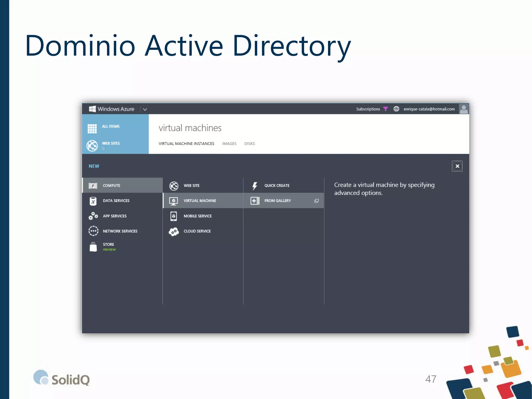Click the globe language icon
Image resolution: width=532 pixels, height=399 pixels.
point(396,109)
